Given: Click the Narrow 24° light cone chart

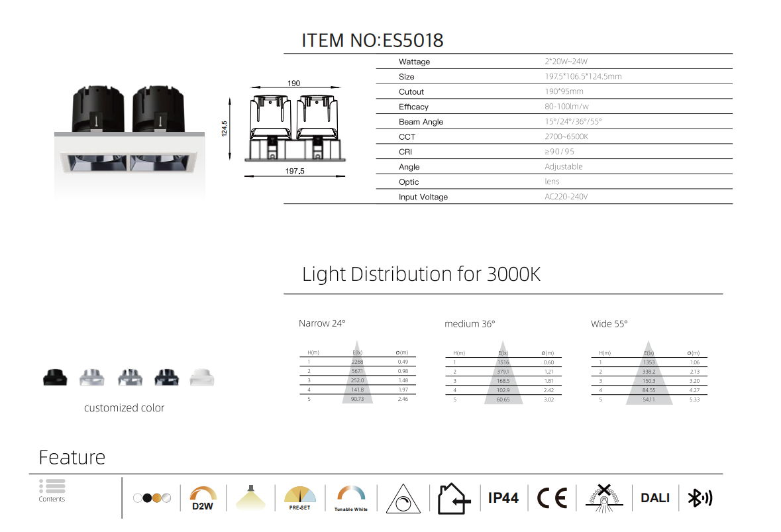Looking at the screenshot, I should (358, 372).
